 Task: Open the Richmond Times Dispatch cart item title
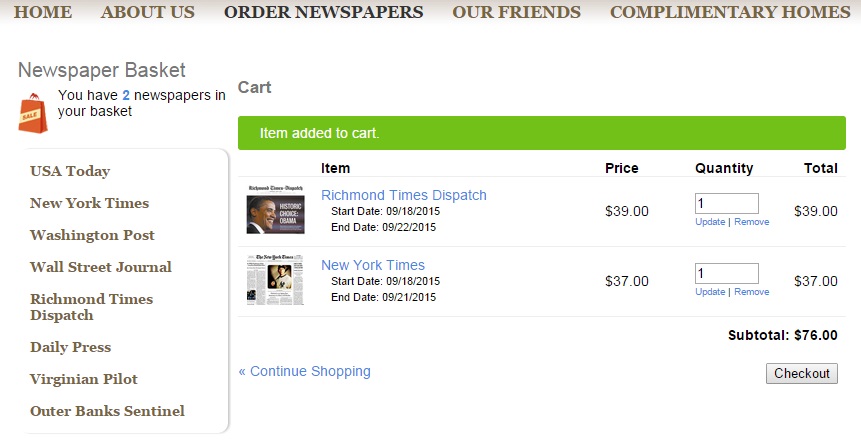pos(404,195)
